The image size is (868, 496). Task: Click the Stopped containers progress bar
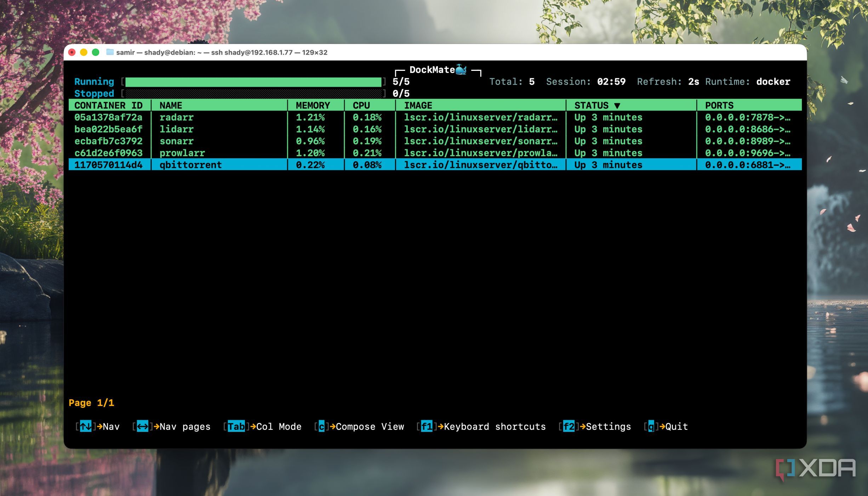pos(253,94)
